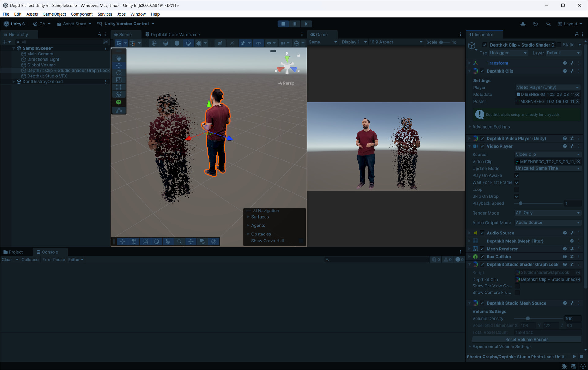
Task: Click the Reset Volume Bounds button
Action: click(526, 340)
